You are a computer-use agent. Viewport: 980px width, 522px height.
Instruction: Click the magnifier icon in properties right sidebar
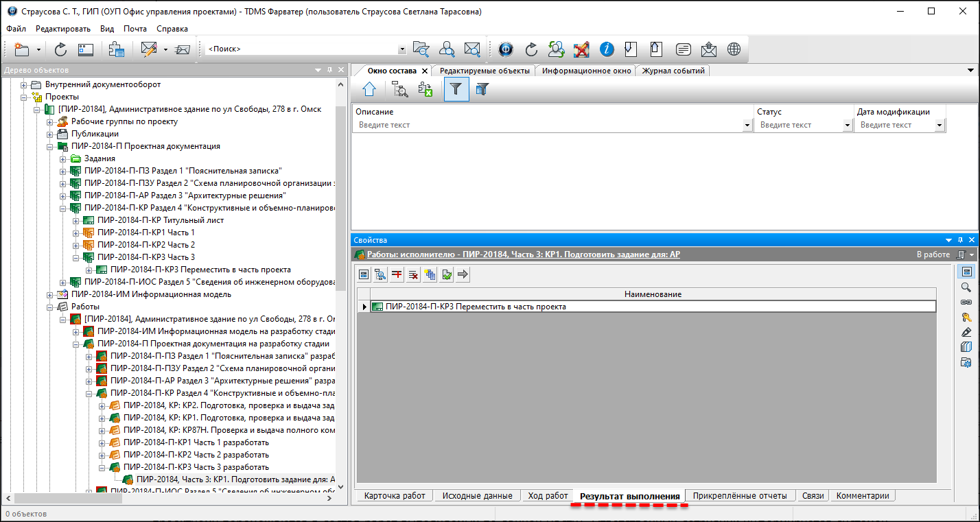pyautogui.click(x=966, y=287)
